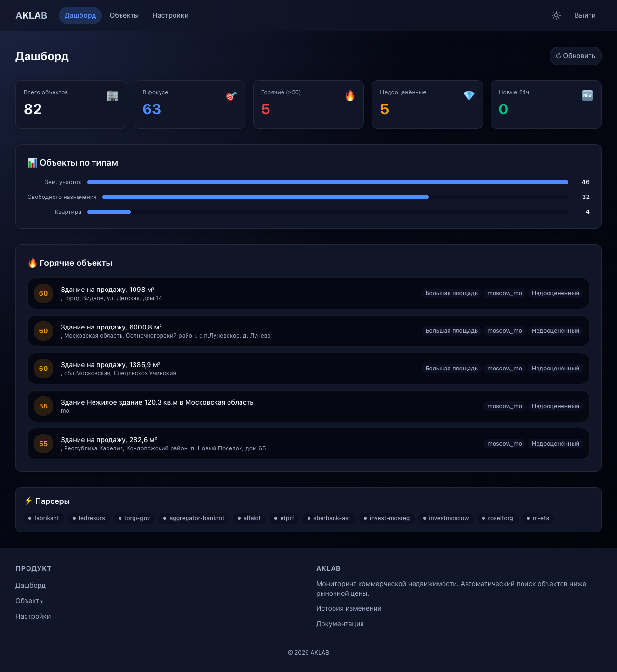Screen dimensions: 617x672
Task: Click the Обновить refresh button
Action: tap(576, 56)
